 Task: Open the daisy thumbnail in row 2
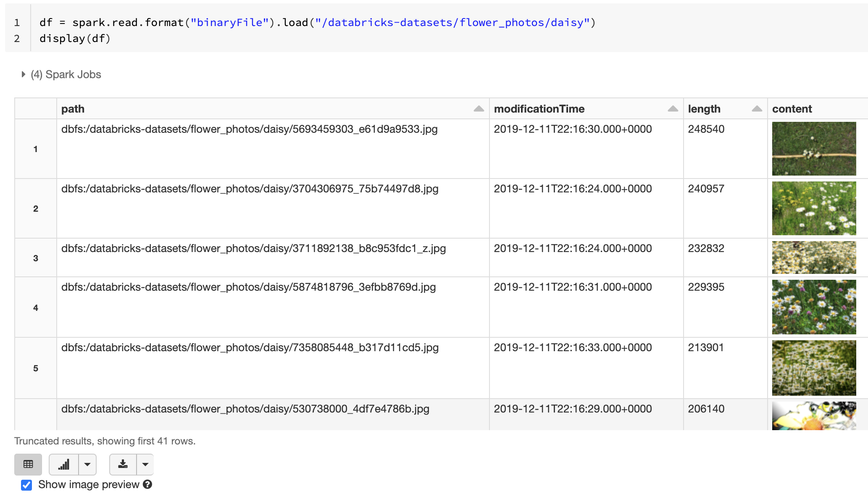click(814, 208)
